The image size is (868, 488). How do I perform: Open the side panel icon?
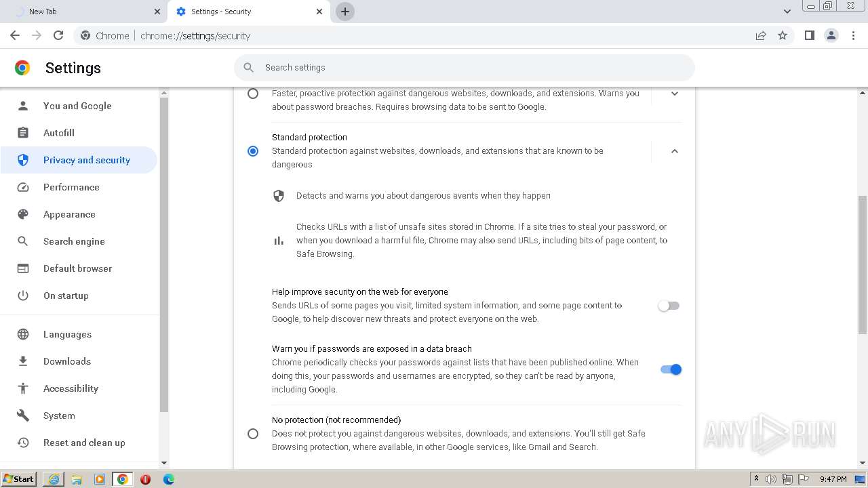pos(809,35)
